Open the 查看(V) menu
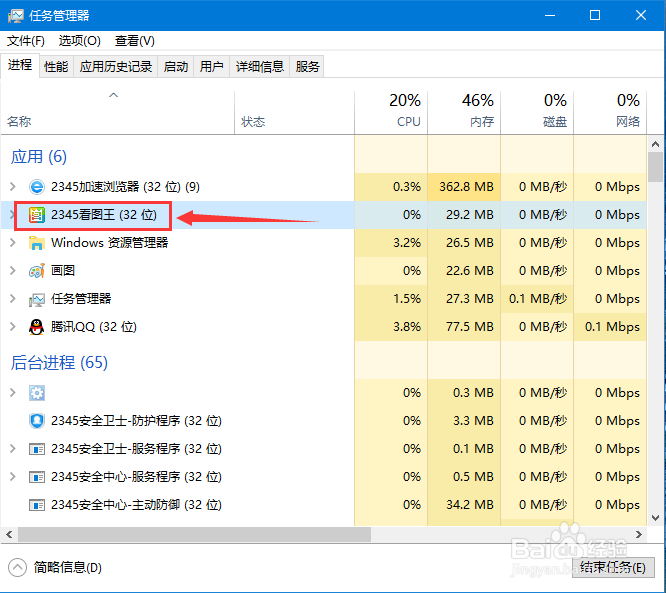 [135, 41]
